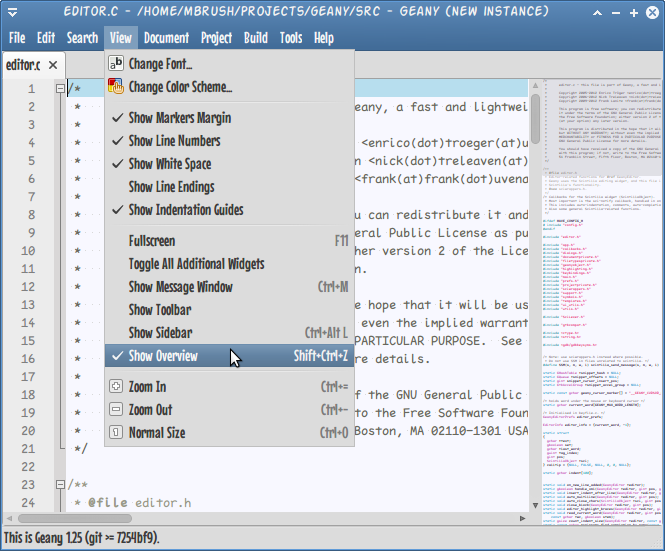Click 'PARTICULAR PURPOSE' text on line 15
This screenshot has width=665, height=551.
point(418,341)
